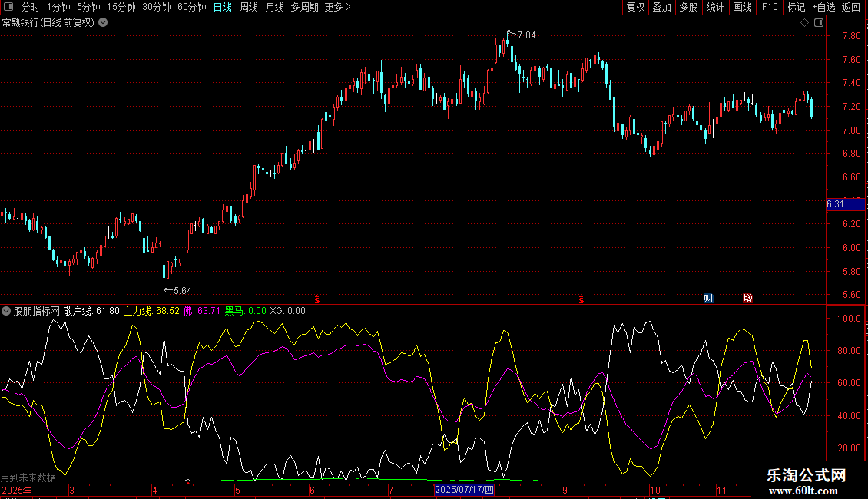This screenshot has width=868, height=499.
Task: Activate the 画线 drawing tool
Action: click(x=742, y=7)
